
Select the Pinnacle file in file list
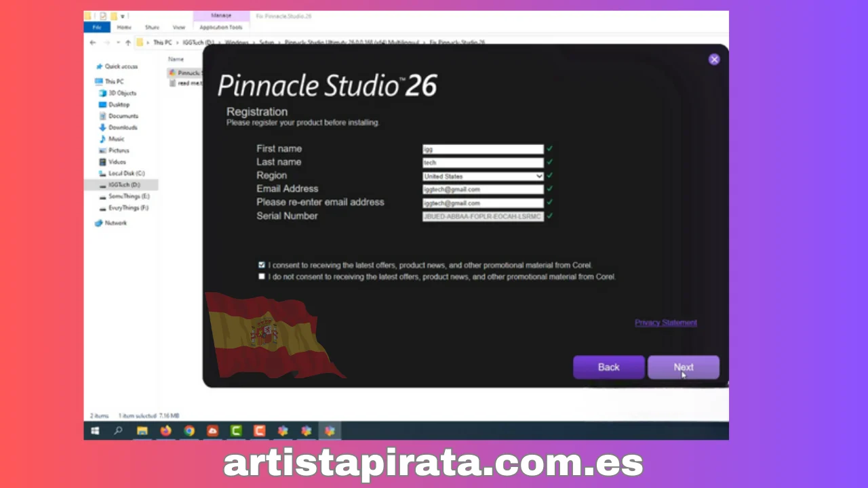(184, 73)
